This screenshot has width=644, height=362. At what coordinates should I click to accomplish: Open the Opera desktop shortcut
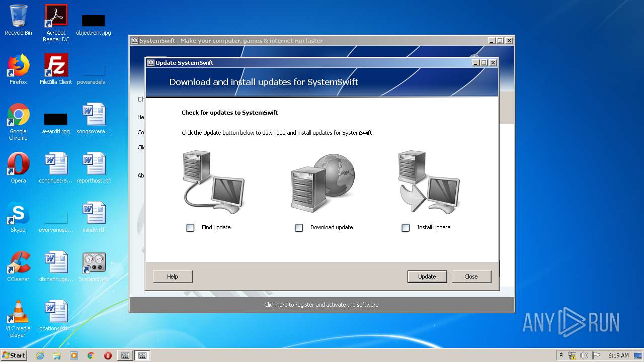pyautogui.click(x=18, y=168)
